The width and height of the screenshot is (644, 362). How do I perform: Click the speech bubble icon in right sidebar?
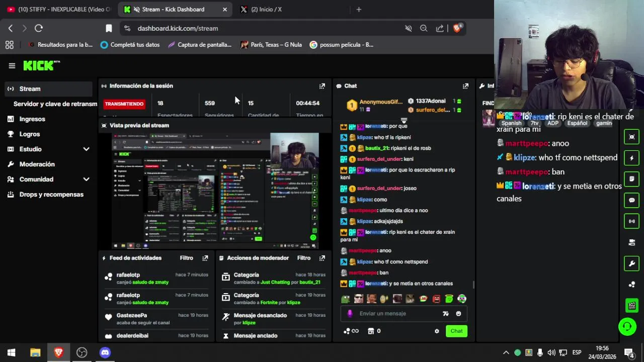click(x=632, y=200)
